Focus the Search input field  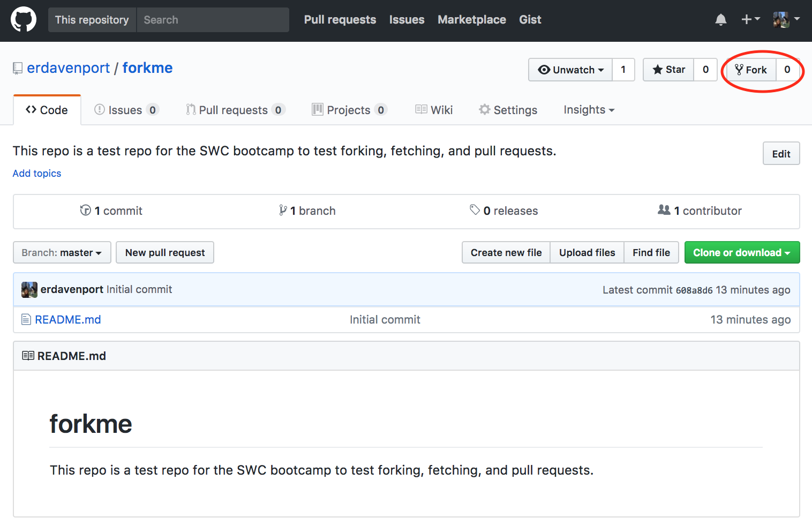coord(213,20)
